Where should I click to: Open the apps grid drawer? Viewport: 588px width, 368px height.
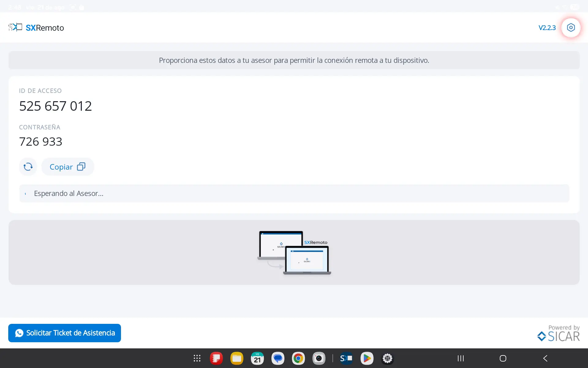tap(197, 358)
